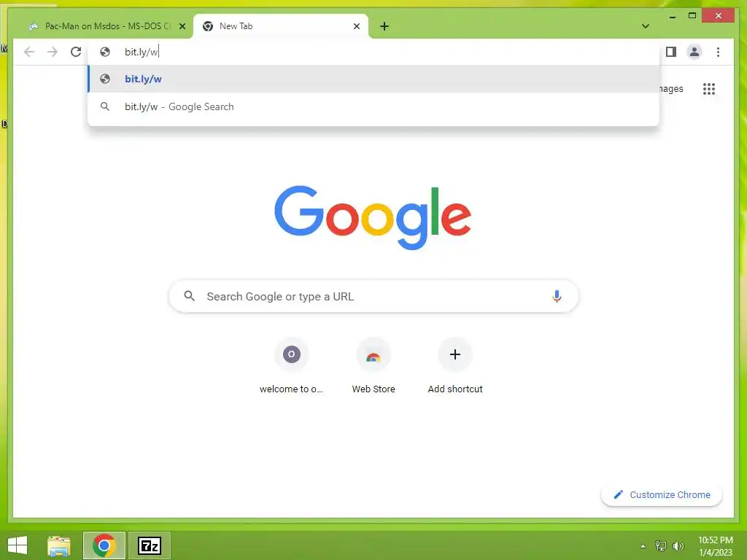Show hidden system tray icons
747x560 pixels.
[x=643, y=546]
